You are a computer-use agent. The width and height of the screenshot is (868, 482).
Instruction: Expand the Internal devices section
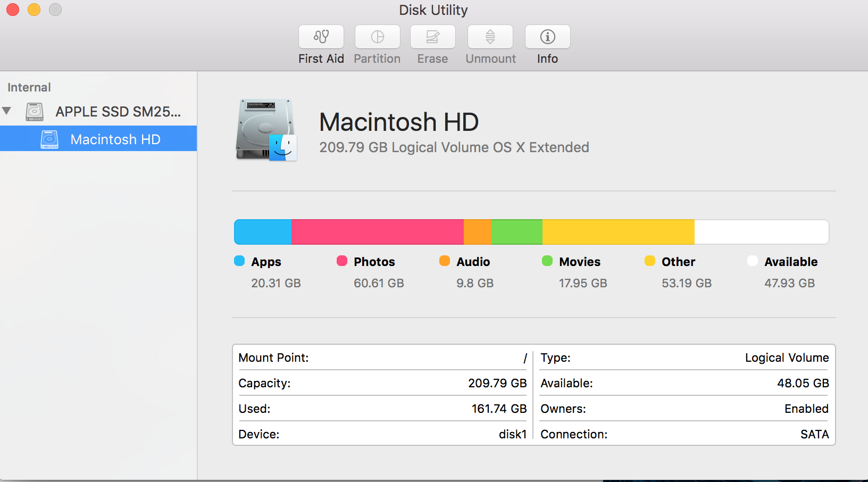[x=29, y=87]
